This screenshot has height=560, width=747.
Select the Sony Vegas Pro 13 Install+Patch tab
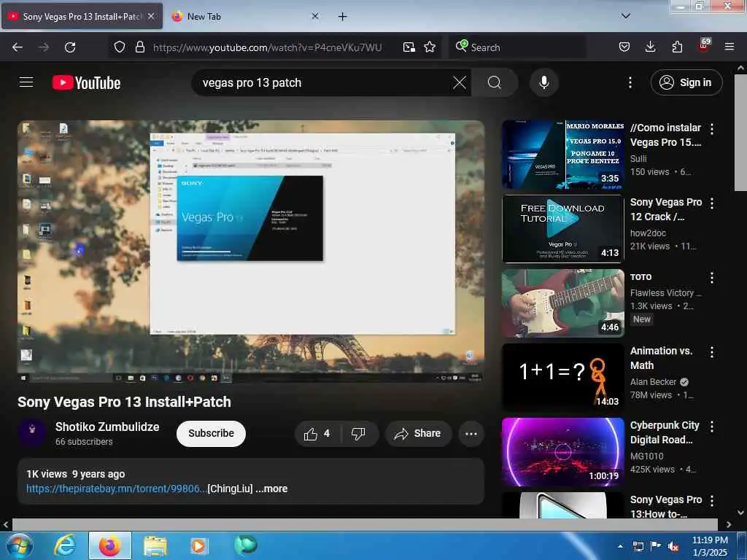82,16
